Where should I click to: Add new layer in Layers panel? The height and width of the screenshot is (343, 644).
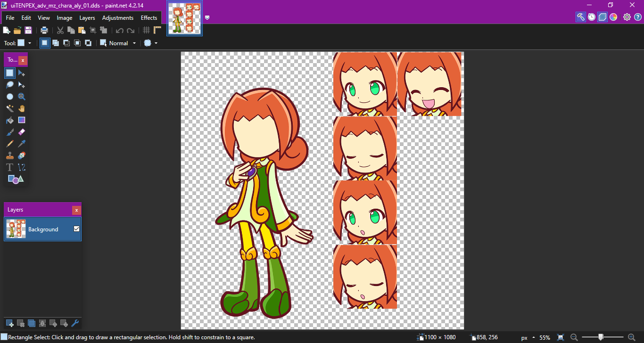(x=10, y=323)
